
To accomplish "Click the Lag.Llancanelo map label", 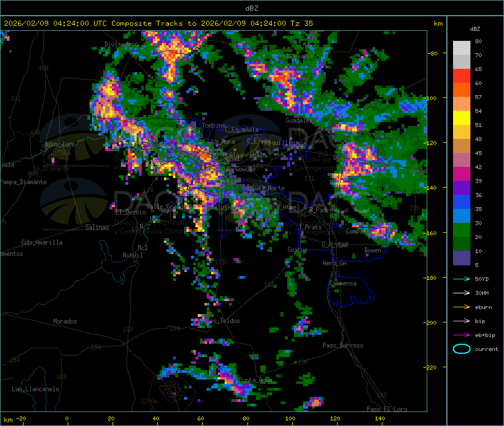I will pos(35,389).
